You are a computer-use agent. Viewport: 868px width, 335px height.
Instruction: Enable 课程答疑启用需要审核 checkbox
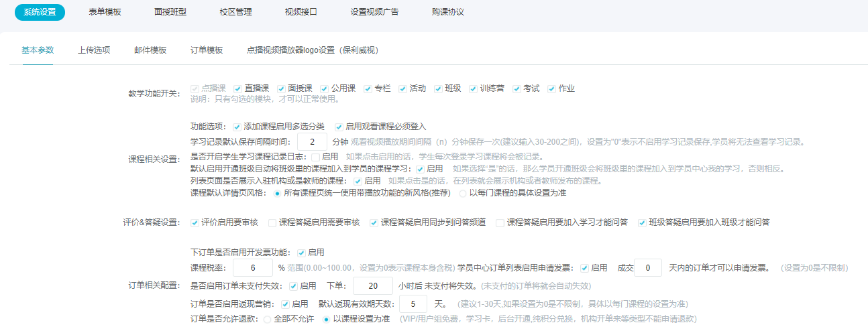pyautogui.click(x=272, y=222)
